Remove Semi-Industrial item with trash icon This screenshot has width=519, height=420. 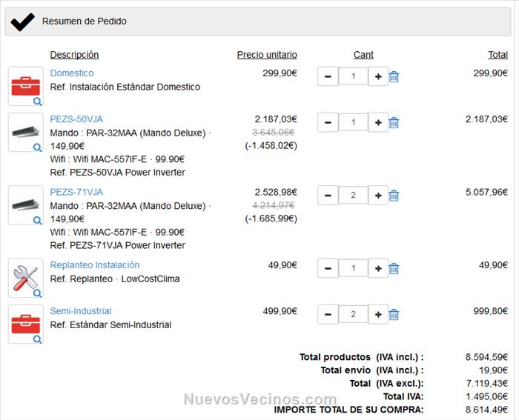(x=394, y=314)
